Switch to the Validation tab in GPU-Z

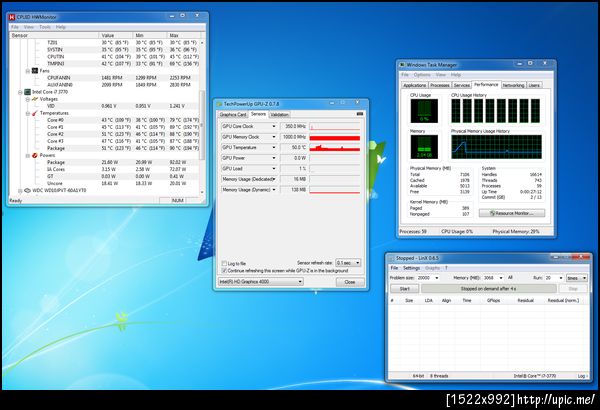coord(280,115)
